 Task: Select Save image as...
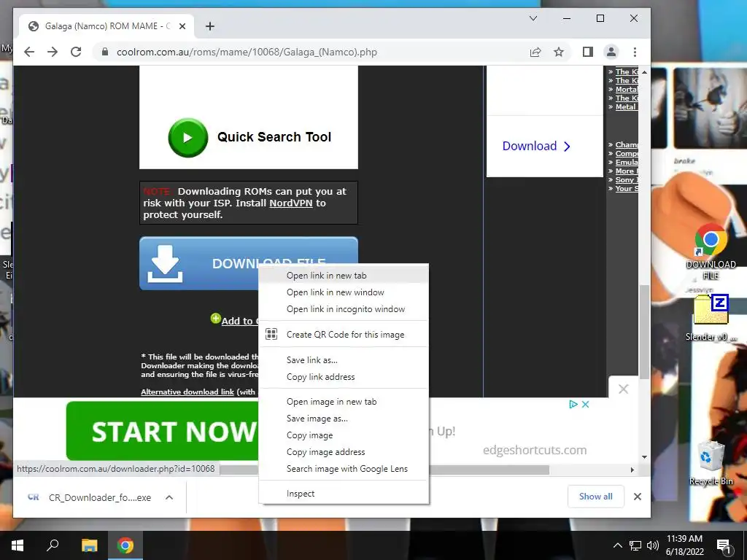pos(344,418)
